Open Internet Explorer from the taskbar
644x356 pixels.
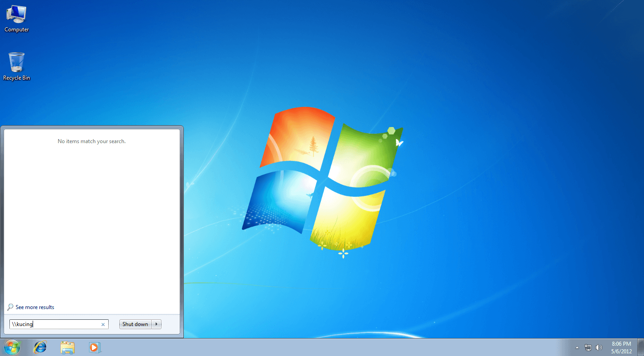click(40, 347)
